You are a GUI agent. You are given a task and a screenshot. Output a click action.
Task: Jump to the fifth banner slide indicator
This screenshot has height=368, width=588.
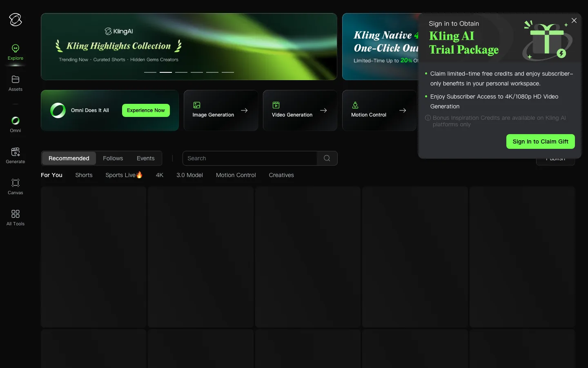[212, 72]
